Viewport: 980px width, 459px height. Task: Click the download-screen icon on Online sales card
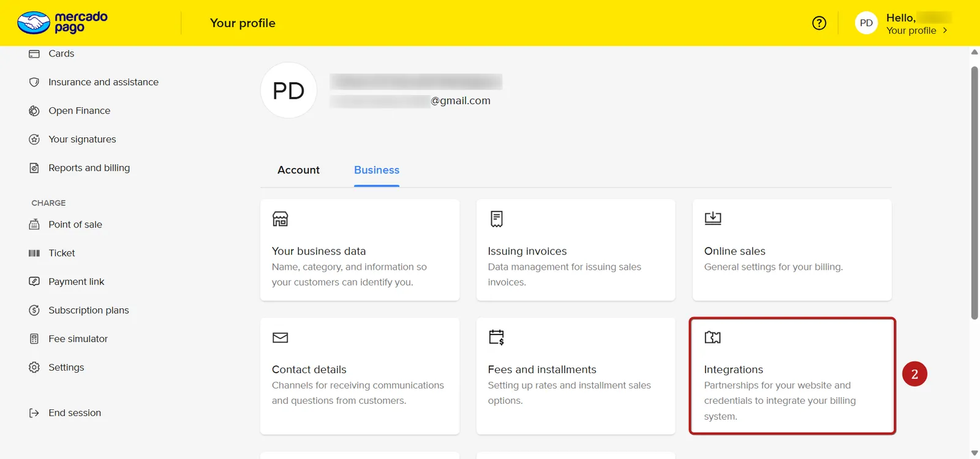[713, 218]
